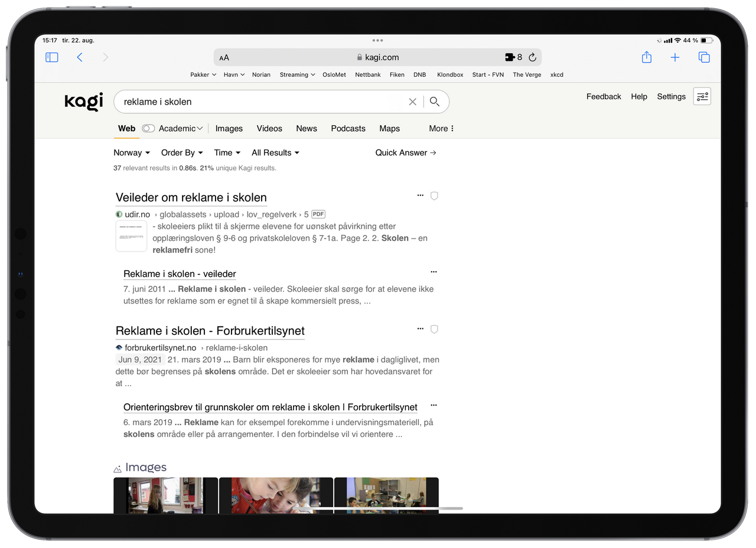Expand the All Results dropdown
Viewport: 756px width, 548px height.
click(275, 152)
